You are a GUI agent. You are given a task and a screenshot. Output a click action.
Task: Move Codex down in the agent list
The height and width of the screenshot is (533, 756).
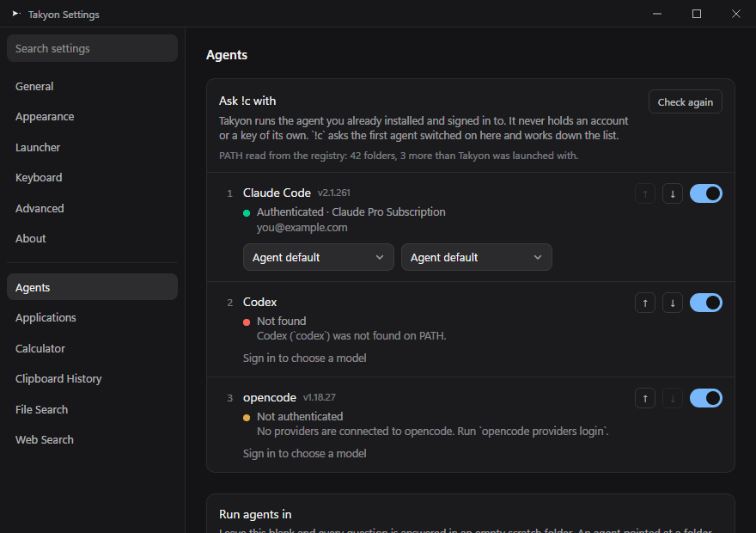(x=673, y=303)
